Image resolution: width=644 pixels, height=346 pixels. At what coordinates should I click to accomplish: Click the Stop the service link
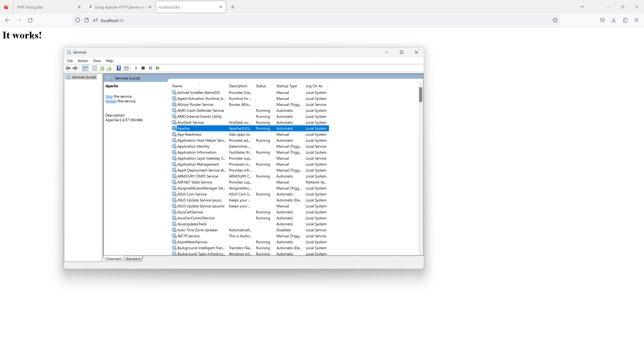click(109, 96)
